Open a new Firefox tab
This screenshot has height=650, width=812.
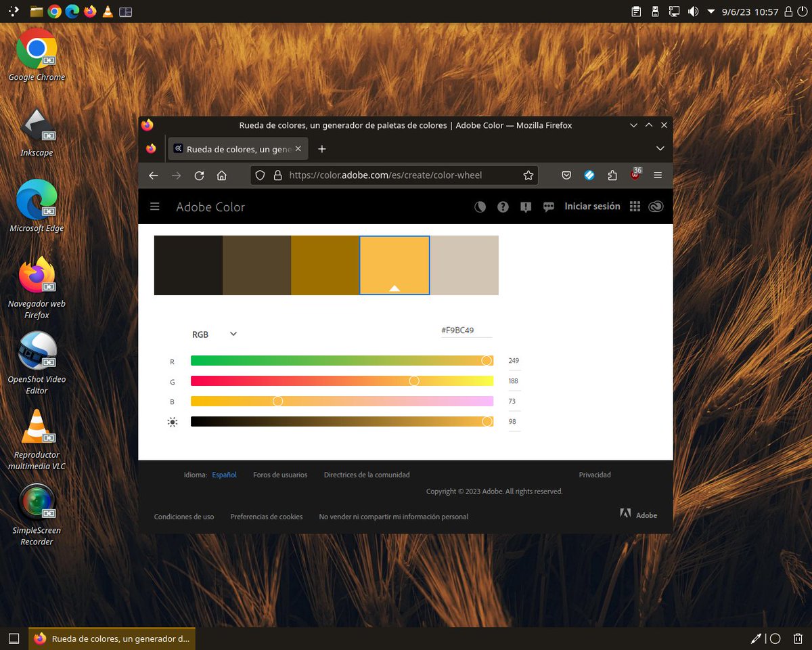(322, 149)
